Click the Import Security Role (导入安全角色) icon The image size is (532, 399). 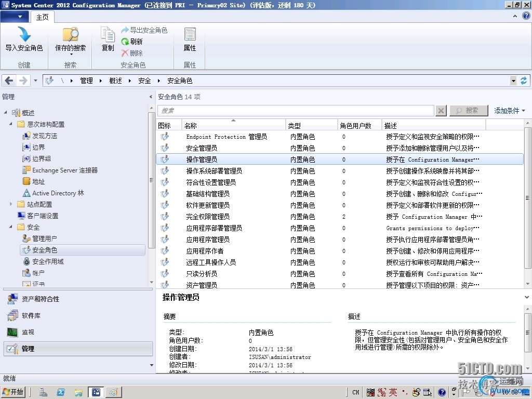pyautogui.click(x=24, y=34)
